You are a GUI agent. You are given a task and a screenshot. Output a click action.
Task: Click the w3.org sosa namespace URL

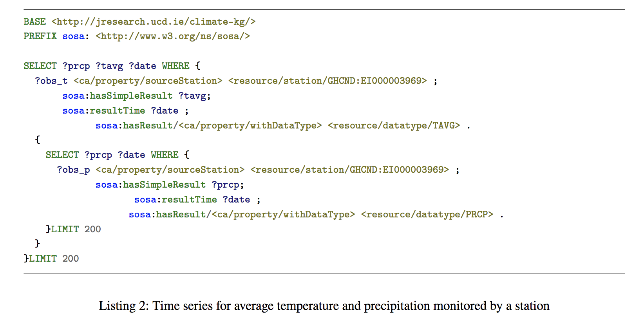pos(173,36)
